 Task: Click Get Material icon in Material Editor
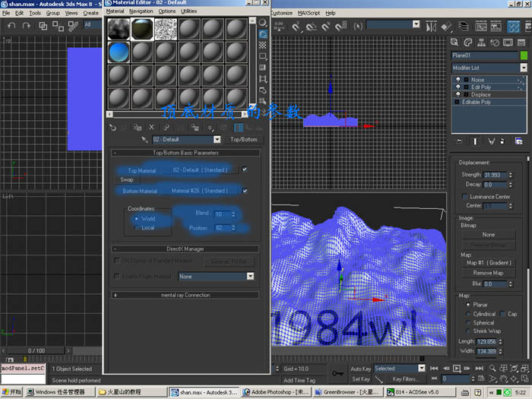[x=112, y=127]
